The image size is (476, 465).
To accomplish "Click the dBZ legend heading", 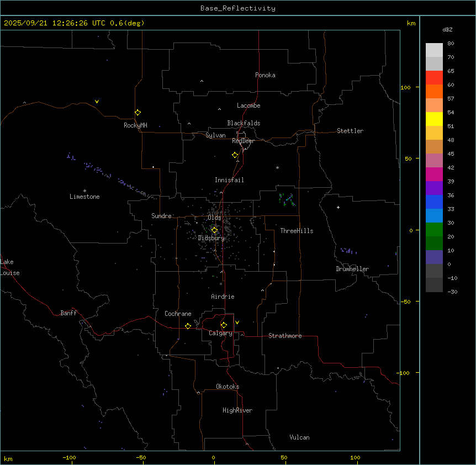I will click(448, 29).
